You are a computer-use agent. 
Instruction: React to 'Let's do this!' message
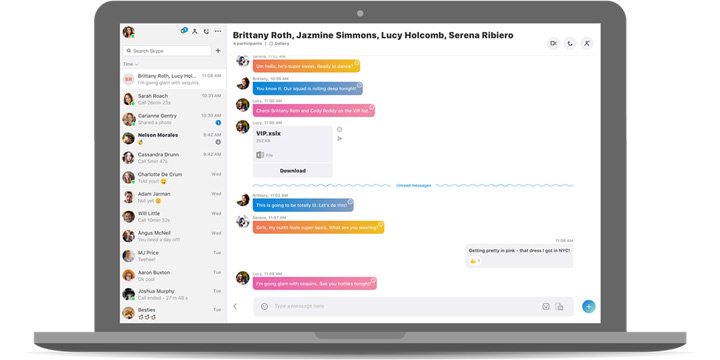(x=350, y=202)
